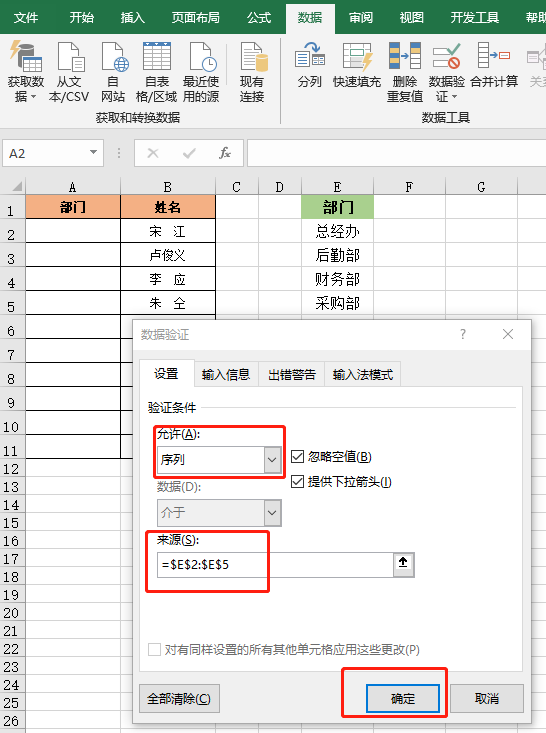Screen dimensions: 546x733
Task: Switch to the 审阅 ribbon tab
Action: [x=361, y=18]
